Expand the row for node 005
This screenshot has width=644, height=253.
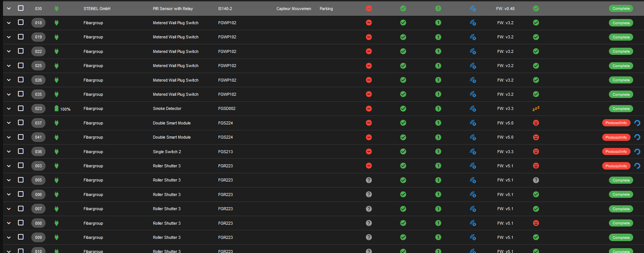[9, 180]
